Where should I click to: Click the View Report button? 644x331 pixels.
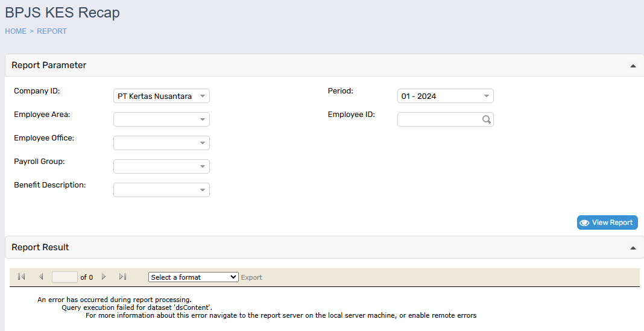coord(607,222)
